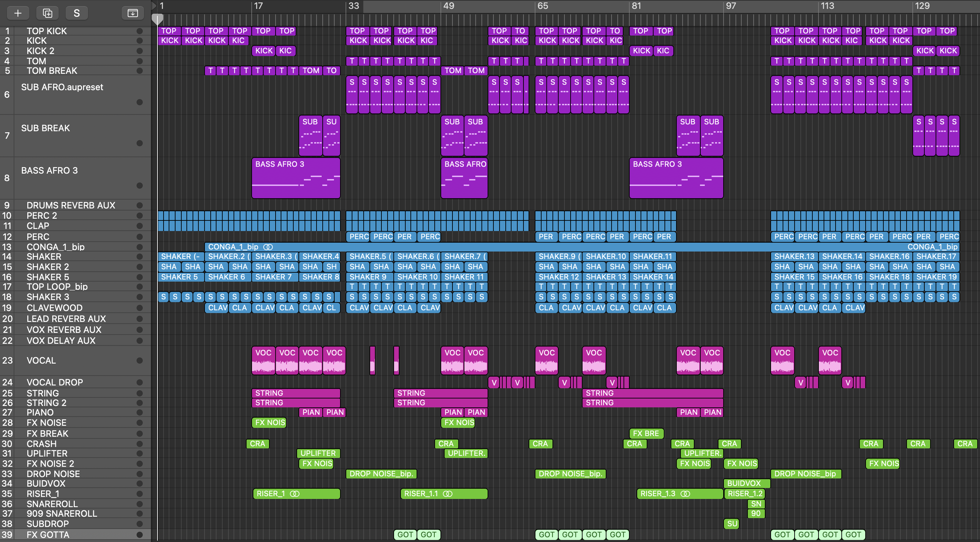
Task: Select the FX BRE region
Action: [646, 433]
